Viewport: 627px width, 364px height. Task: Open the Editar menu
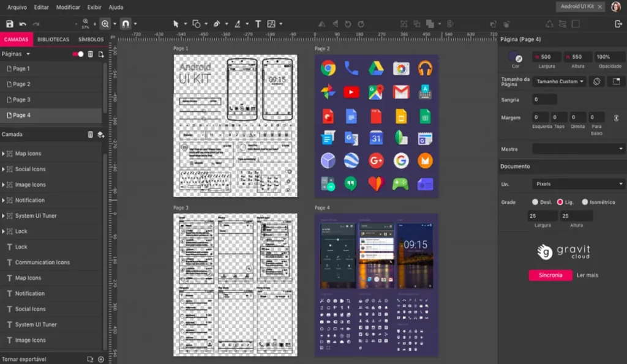[x=41, y=7]
